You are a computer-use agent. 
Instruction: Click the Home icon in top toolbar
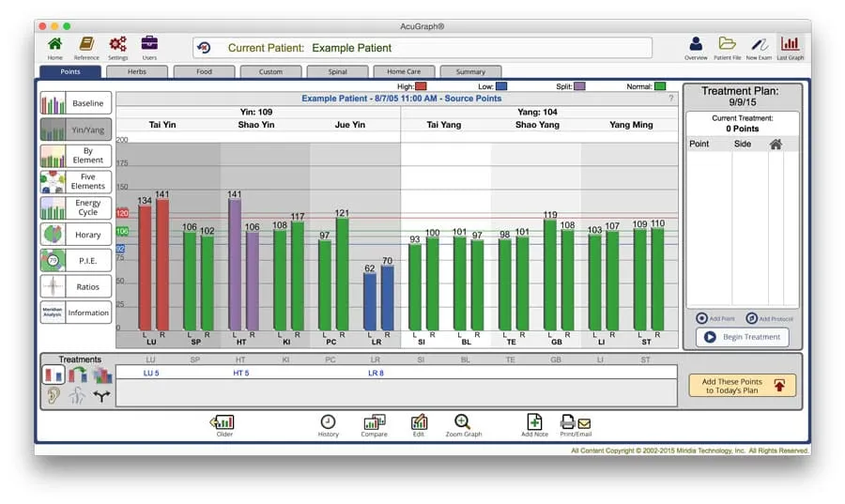point(55,46)
